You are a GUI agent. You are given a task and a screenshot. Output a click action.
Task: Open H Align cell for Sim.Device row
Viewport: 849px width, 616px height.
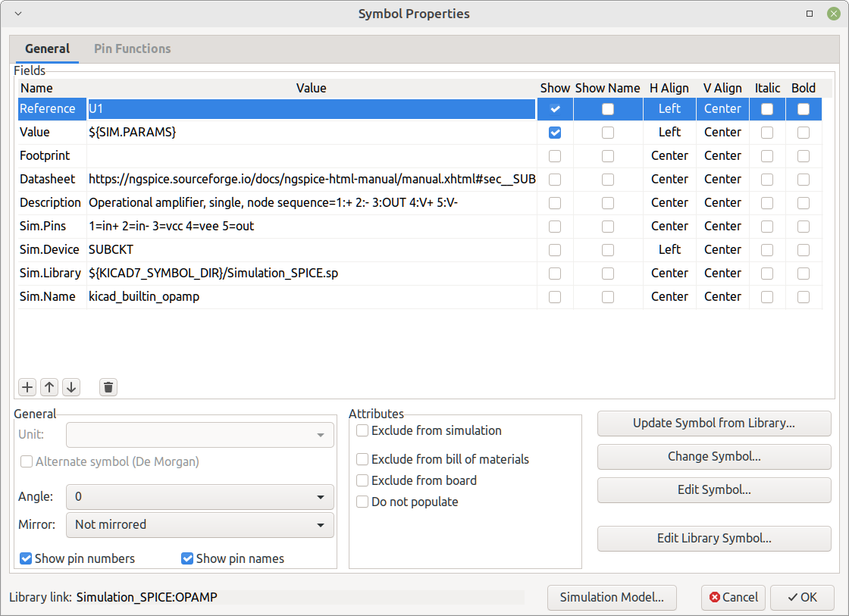point(670,249)
